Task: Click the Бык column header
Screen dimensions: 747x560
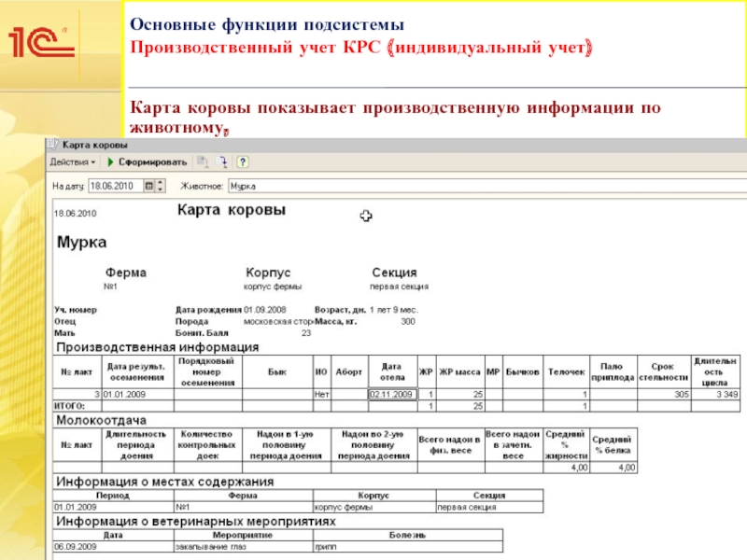Action: click(277, 371)
